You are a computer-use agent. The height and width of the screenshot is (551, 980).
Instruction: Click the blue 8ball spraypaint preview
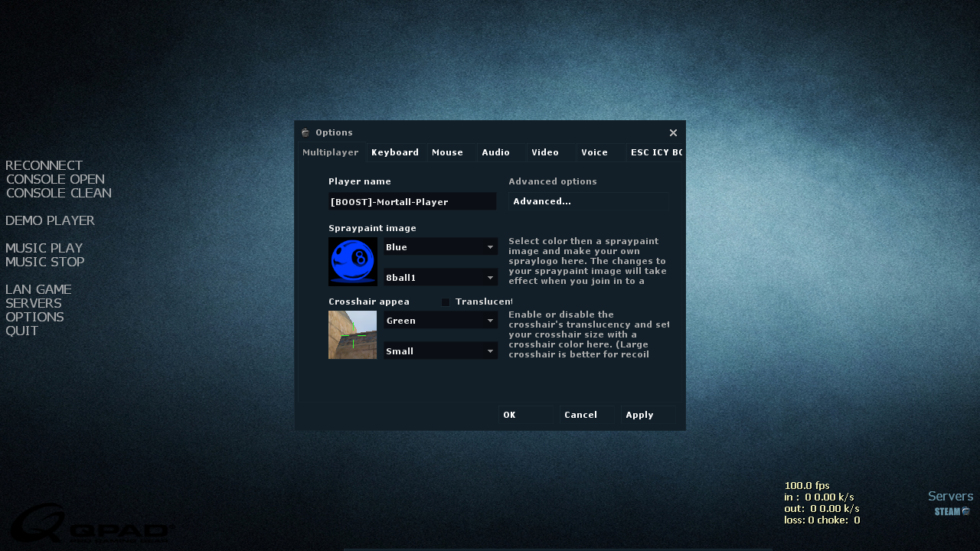tap(352, 262)
